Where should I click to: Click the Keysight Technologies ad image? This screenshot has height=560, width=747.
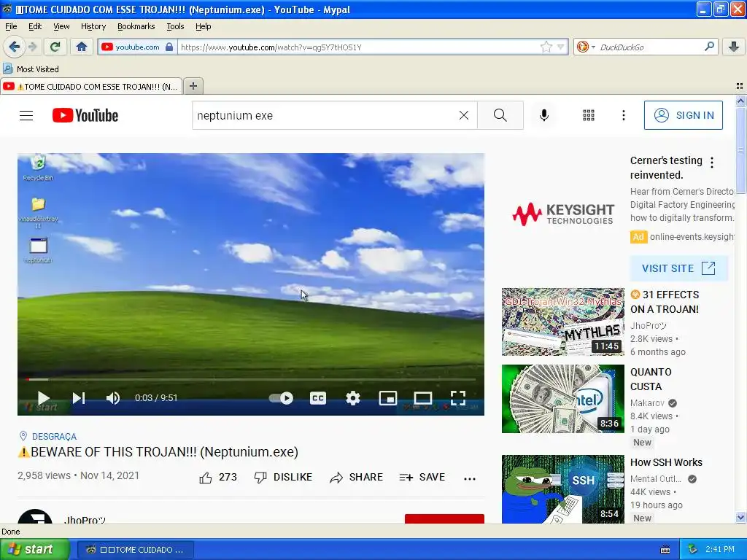click(x=563, y=214)
